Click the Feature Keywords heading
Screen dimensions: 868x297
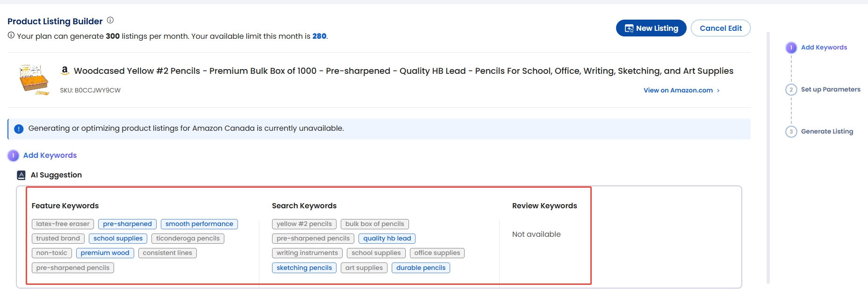click(x=65, y=206)
